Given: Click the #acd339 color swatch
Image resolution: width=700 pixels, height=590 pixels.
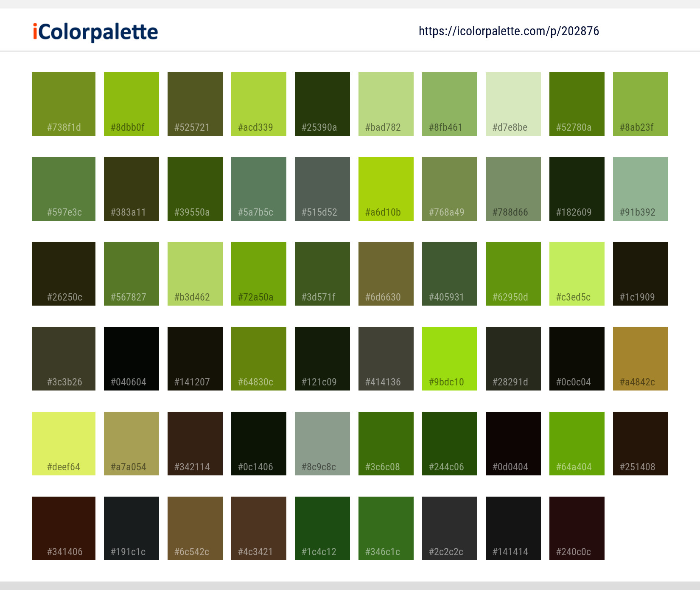Looking at the screenshot, I should tap(259, 104).
